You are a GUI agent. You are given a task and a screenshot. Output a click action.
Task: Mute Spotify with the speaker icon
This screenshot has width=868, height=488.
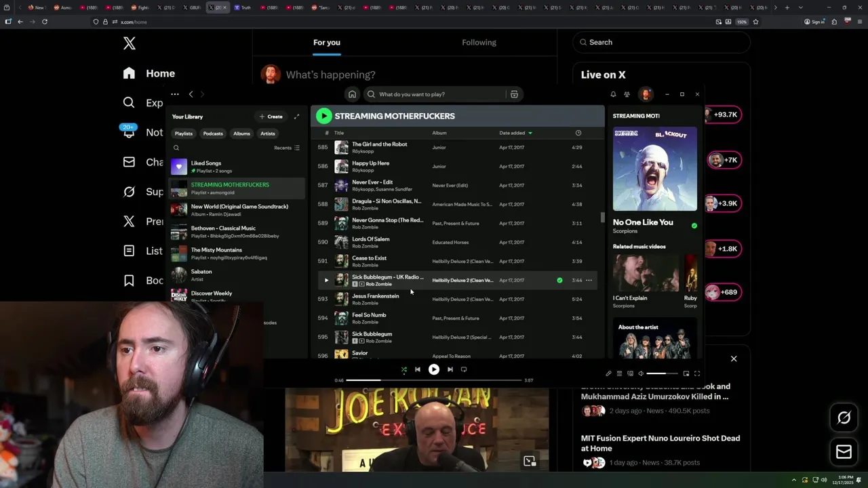point(641,373)
